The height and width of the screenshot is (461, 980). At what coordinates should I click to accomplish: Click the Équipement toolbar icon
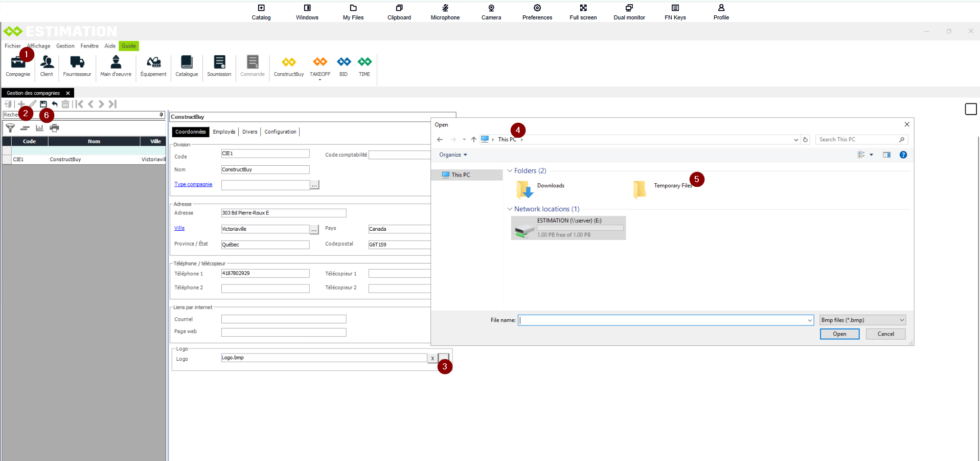click(153, 65)
